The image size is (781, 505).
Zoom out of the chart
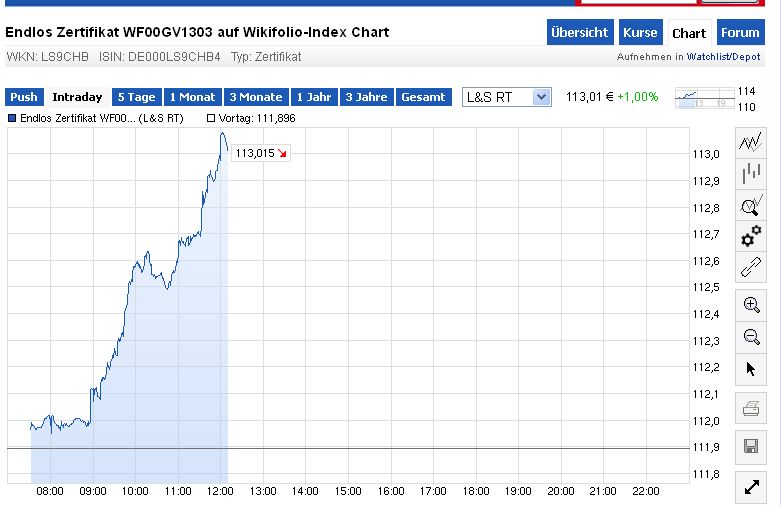tap(751, 337)
